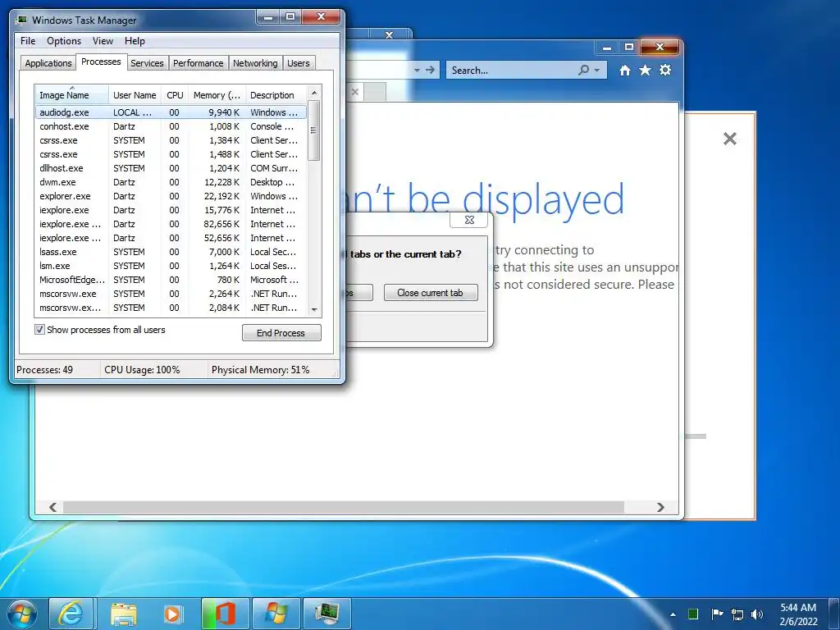This screenshot has height=630, width=840.
Task: Open Favorites star icon in Internet Explorer
Action: click(x=645, y=71)
